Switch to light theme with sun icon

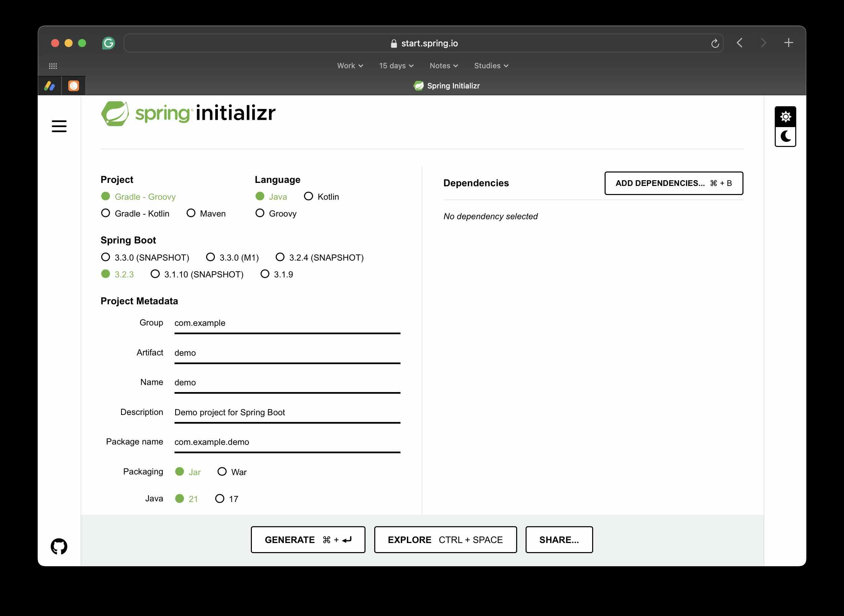[786, 117]
